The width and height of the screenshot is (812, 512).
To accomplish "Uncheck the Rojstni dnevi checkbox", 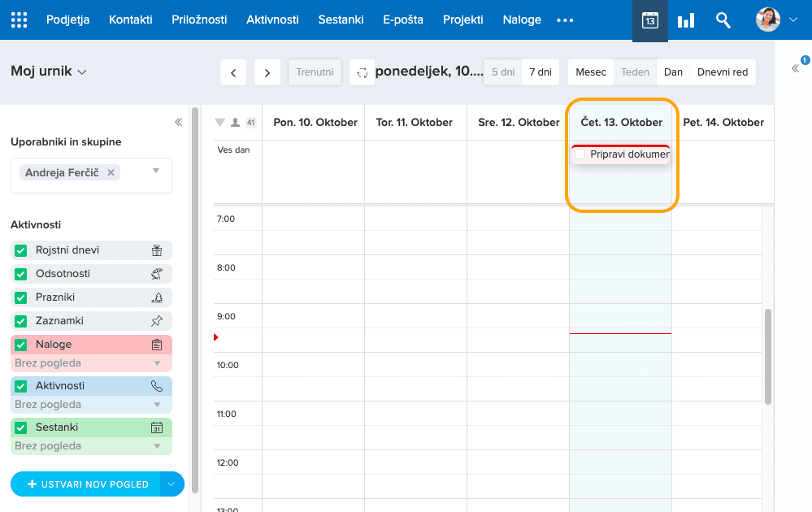I will [21, 251].
